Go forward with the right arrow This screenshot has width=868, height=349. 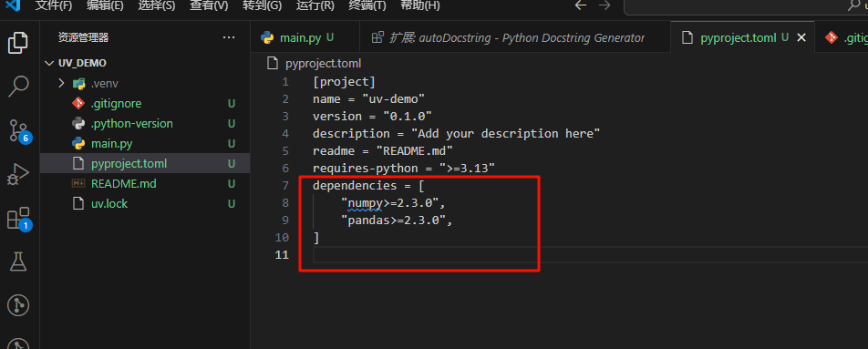pyautogui.click(x=604, y=5)
